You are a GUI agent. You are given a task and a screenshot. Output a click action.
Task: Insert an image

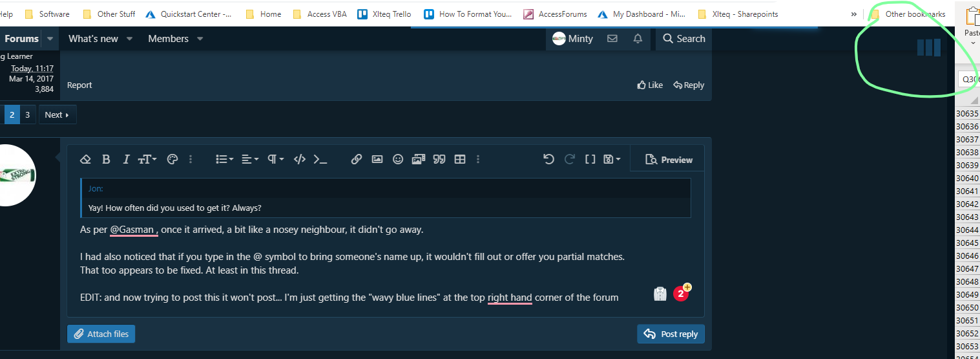click(377, 159)
